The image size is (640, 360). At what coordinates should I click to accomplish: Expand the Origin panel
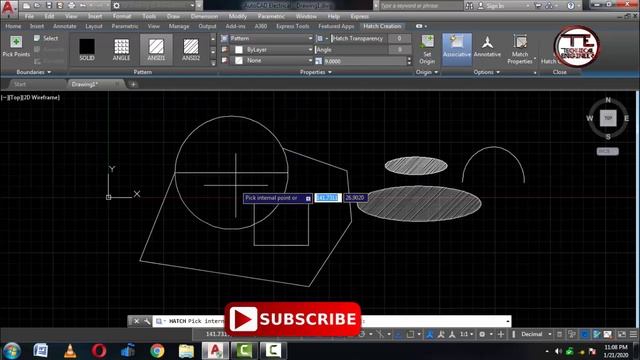click(427, 72)
